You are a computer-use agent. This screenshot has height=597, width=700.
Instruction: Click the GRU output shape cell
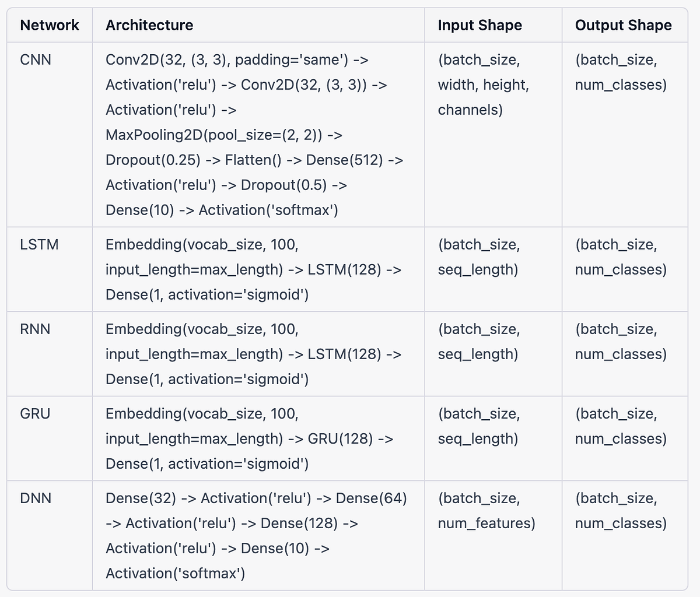tap(621, 426)
